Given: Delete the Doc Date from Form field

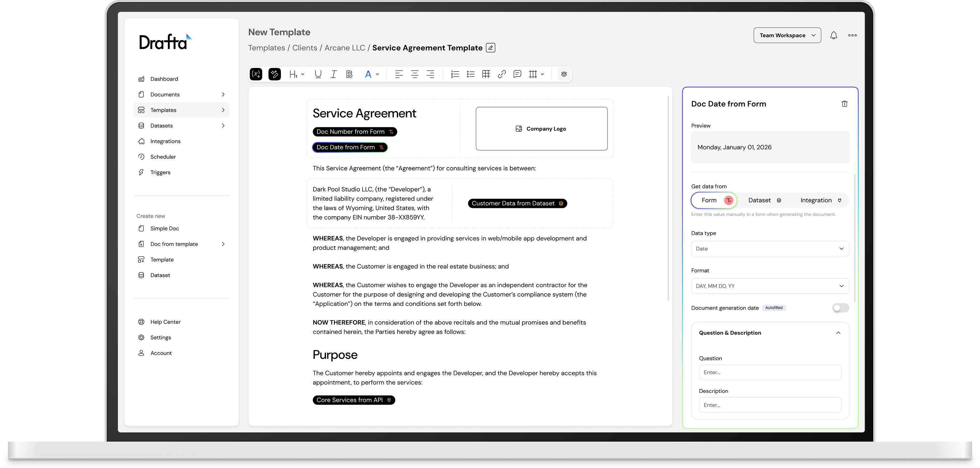Looking at the screenshot, I should pyautogui.click(x=845, y=104).
